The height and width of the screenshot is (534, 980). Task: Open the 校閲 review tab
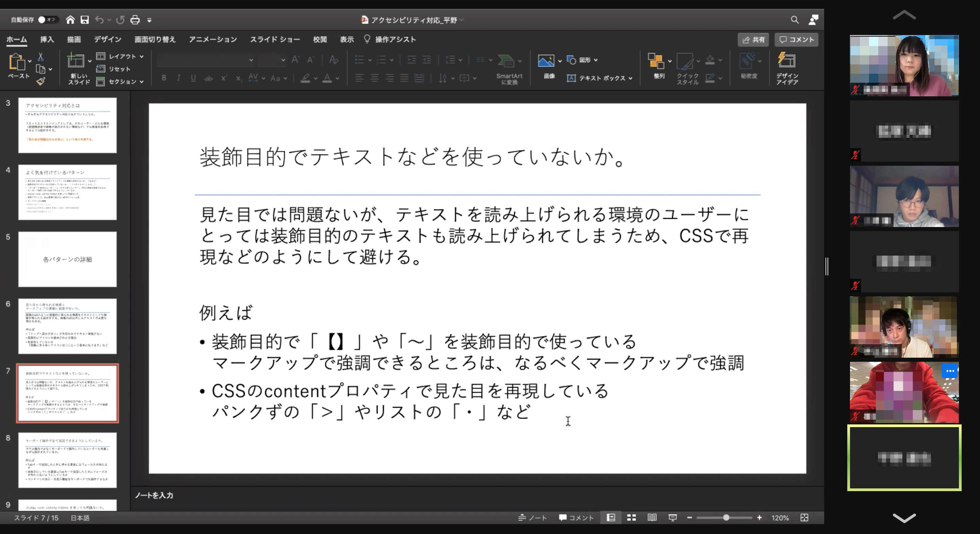tap(320, 39)
